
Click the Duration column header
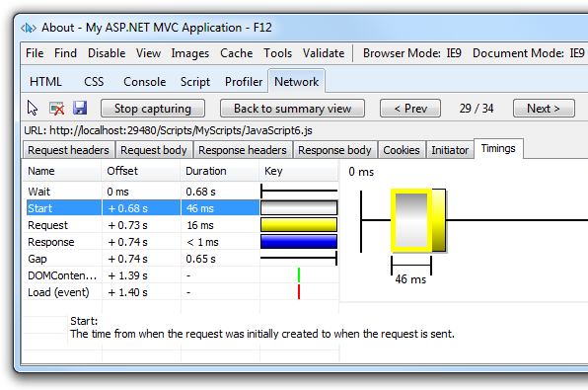(x=220, y=171)
